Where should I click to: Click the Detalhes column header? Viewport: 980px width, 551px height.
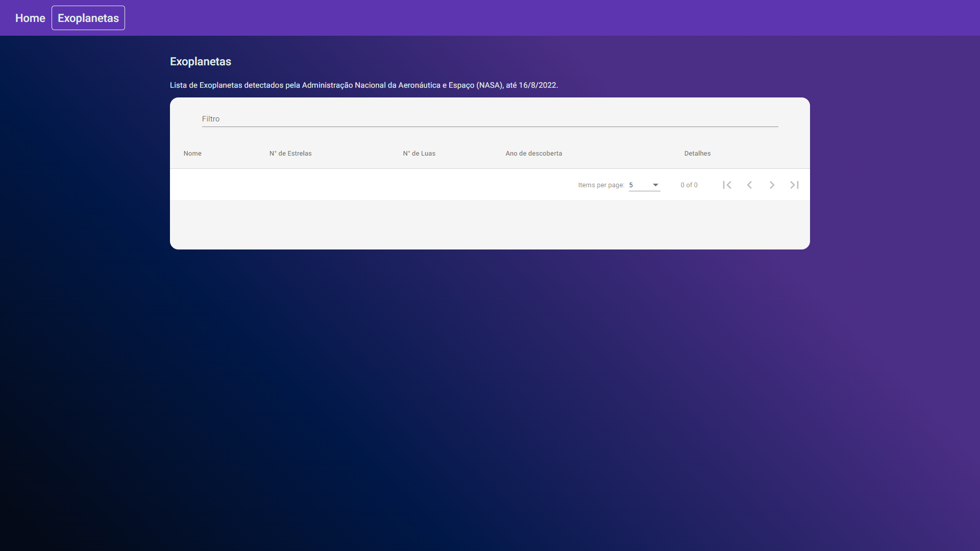[x=697, y=154]
